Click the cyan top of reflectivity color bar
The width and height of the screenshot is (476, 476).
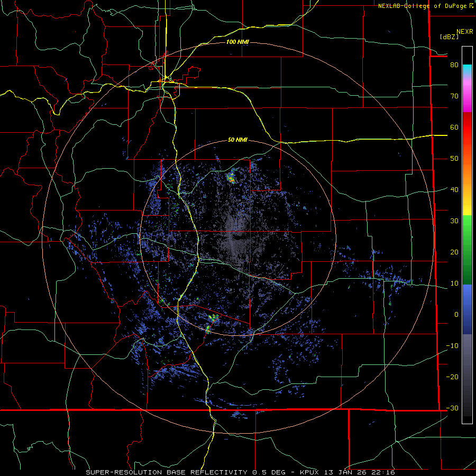[x=467, y=69]
